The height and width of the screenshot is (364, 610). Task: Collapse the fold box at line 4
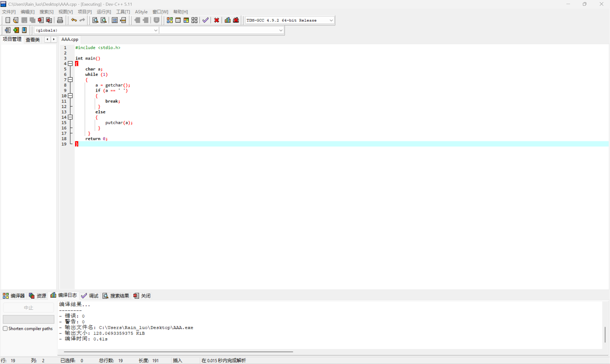(70, 64)
